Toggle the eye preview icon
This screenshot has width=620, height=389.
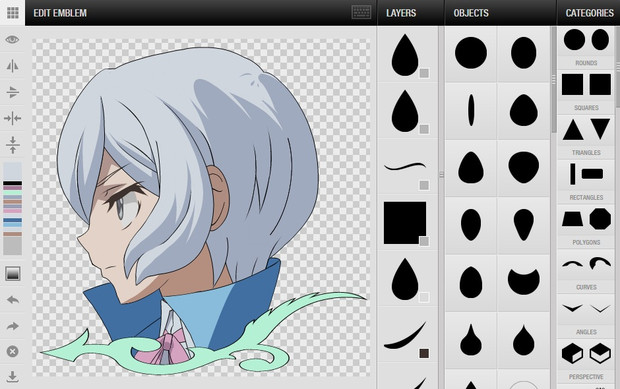12,40
